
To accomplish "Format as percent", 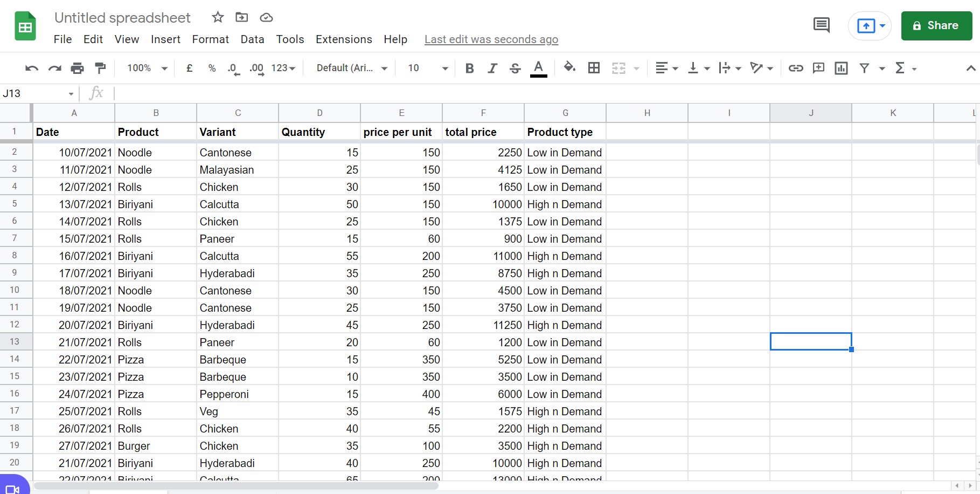I will [212, 68].
